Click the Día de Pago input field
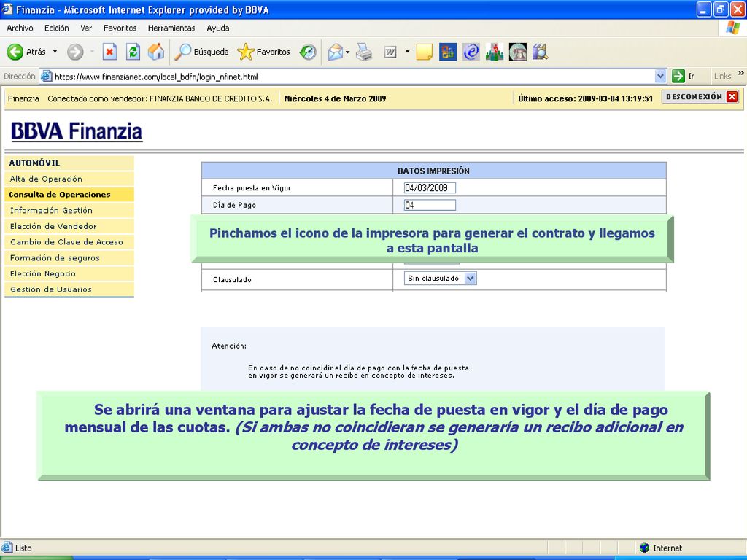 click(x=430, y=205)
